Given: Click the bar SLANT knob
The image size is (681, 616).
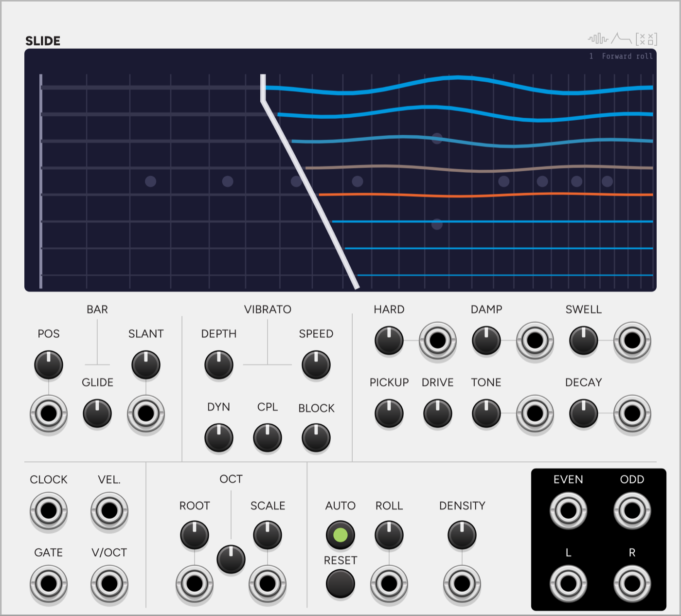Looking at the screenshot, I should pos(146,365).
